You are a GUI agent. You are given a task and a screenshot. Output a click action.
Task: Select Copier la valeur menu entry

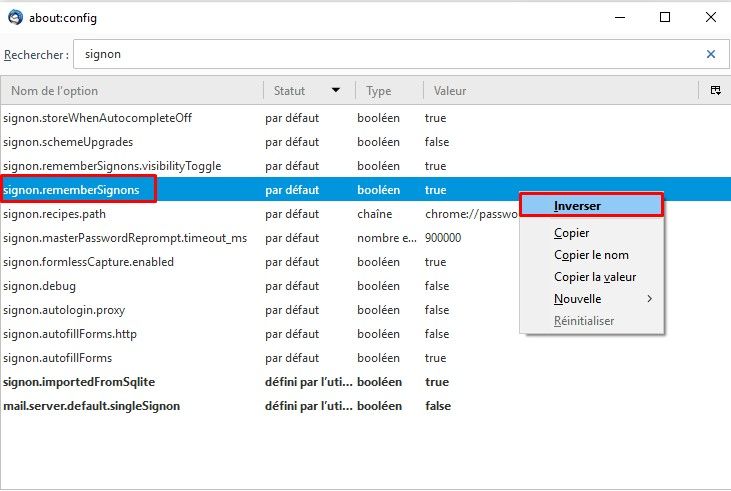pos(591,277)
